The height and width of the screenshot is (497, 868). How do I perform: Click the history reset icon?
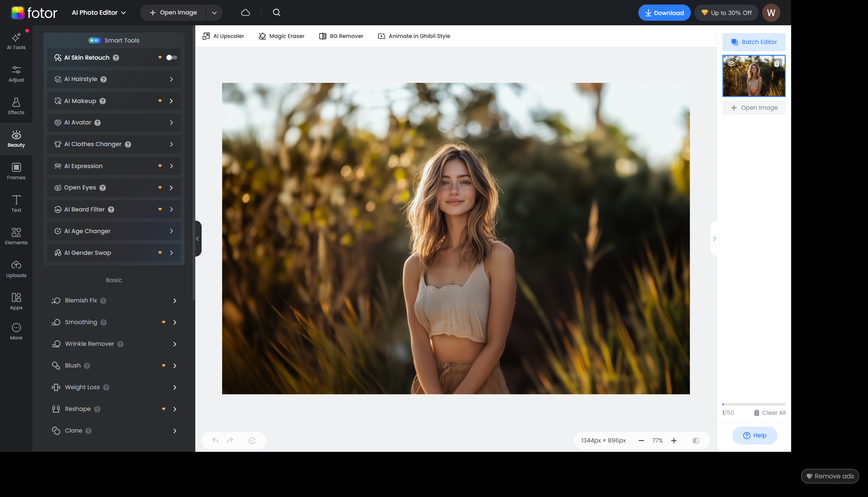coord(252,440)
